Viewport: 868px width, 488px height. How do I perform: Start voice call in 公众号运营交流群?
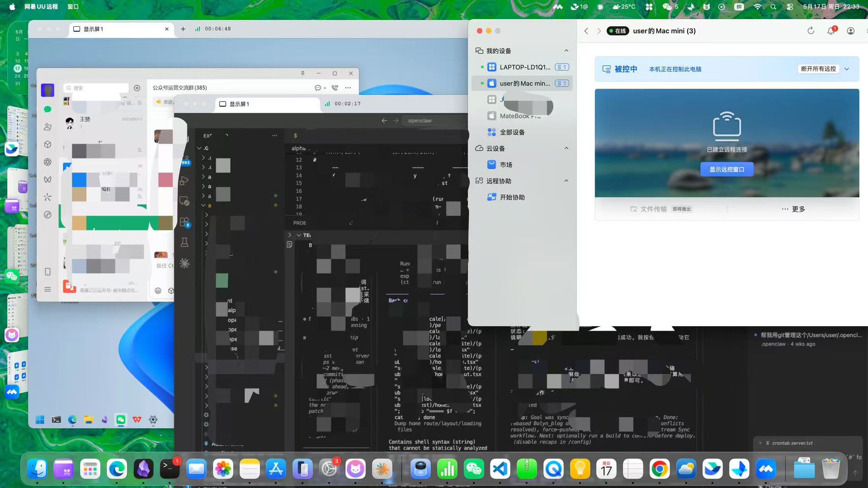[x=335, y=88]
